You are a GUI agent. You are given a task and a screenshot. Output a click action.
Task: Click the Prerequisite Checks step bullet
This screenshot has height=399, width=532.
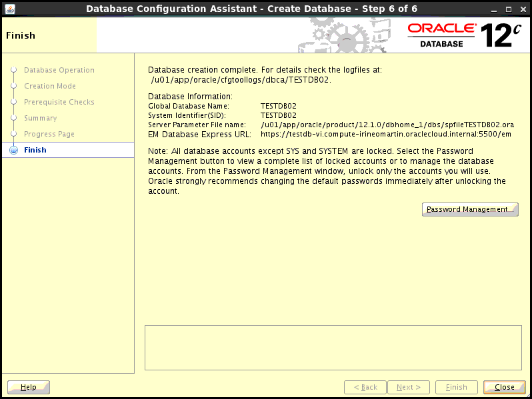tap(13, 102)
